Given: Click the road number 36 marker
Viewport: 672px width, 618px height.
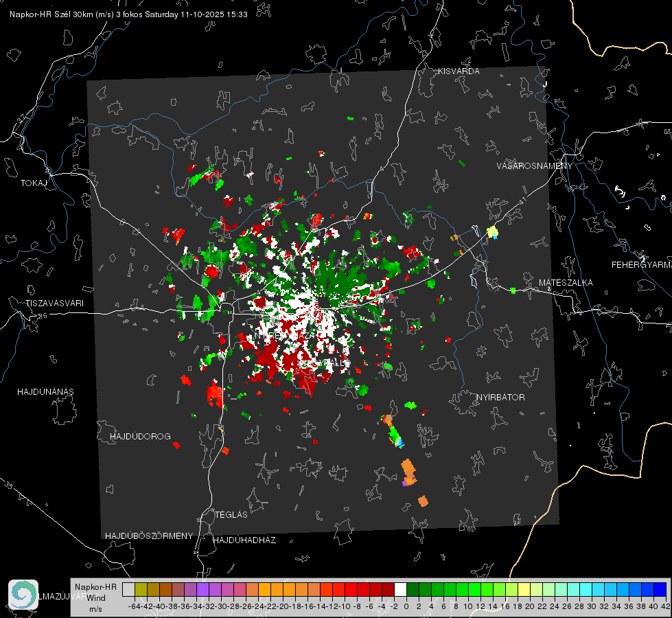Looking at the screenshot, I should pos(43,316).
